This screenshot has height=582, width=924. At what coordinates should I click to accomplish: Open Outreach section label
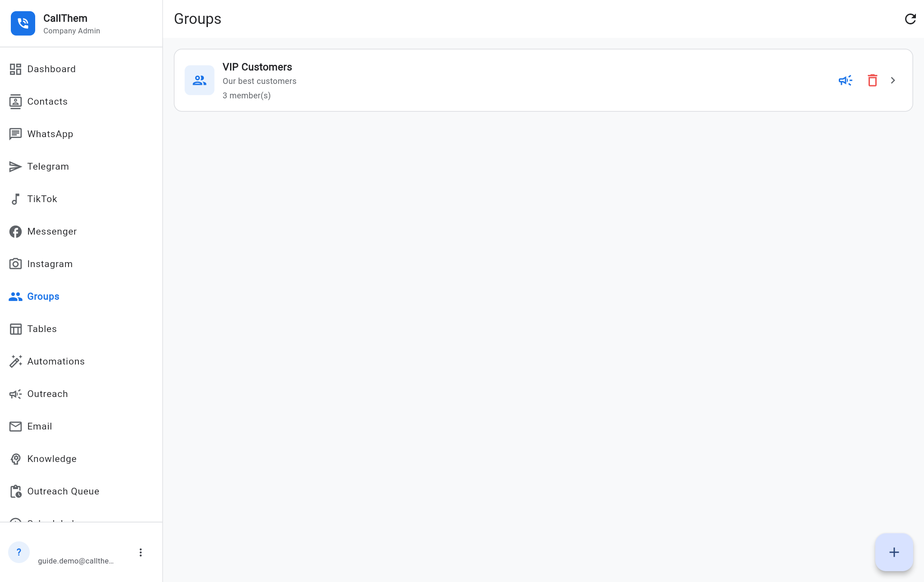coord(47,394)
